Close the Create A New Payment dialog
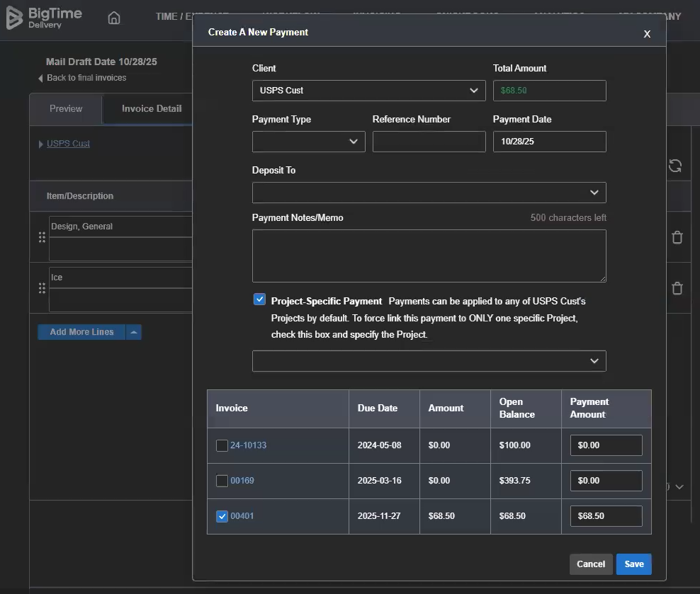Image resolution: width=700 pixels, height=594 pixels. pos(646,34)
